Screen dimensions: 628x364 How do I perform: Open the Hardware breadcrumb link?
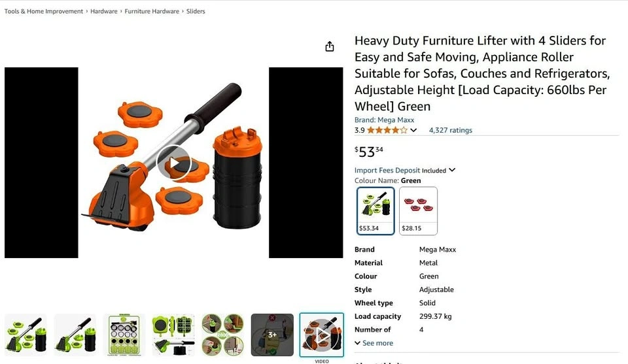104,11
